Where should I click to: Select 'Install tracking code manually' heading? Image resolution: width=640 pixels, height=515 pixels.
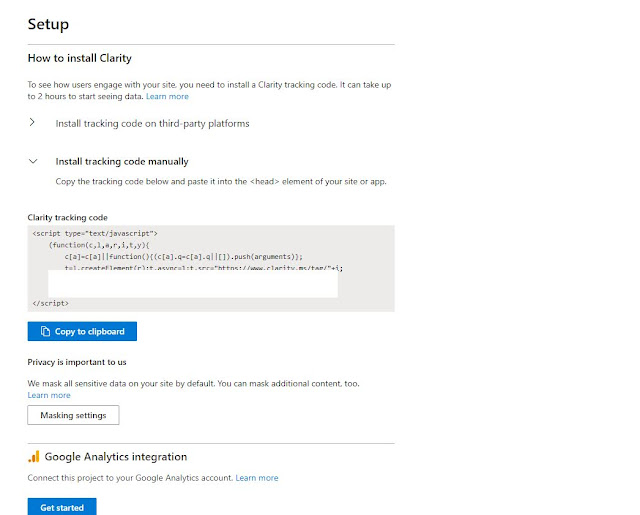(122, 162)
